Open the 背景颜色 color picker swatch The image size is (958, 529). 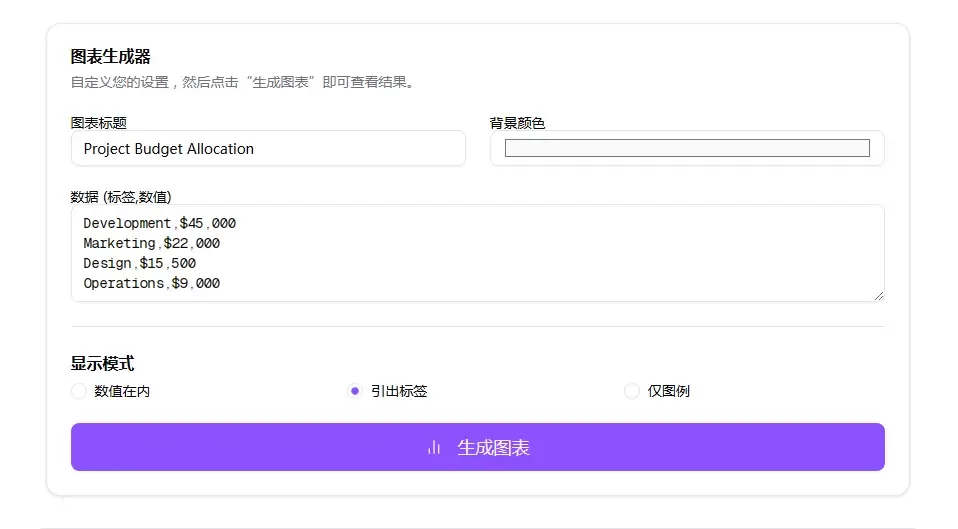[x=687, y=148]
